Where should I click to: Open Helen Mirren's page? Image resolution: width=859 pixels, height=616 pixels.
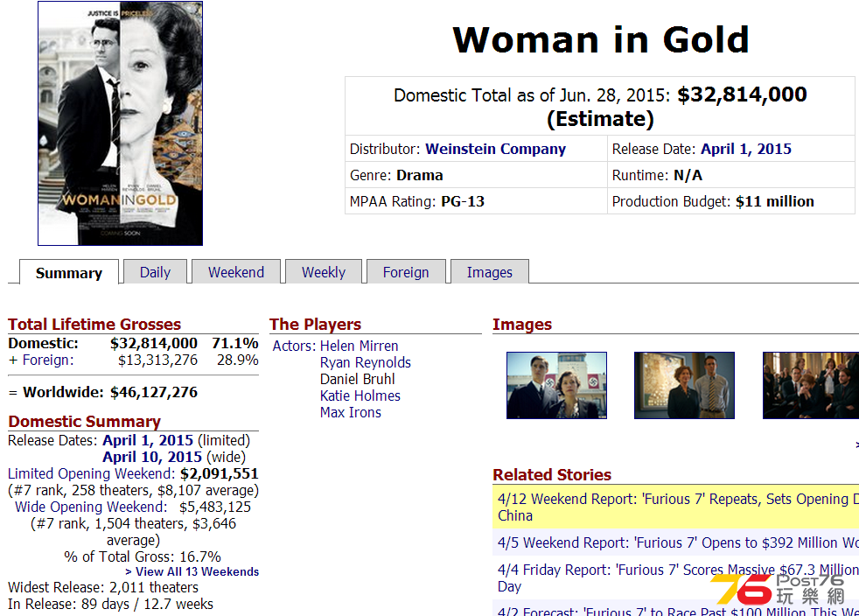click(x=359, y=346)
